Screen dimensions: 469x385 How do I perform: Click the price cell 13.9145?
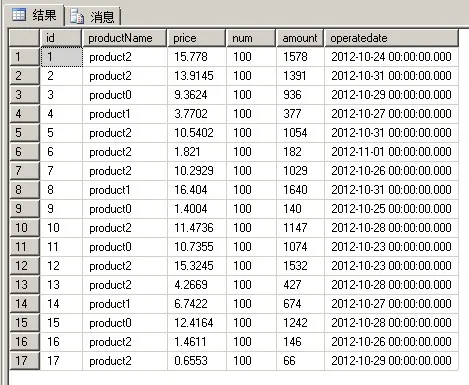pyautogui.click(x=197, y=76)
